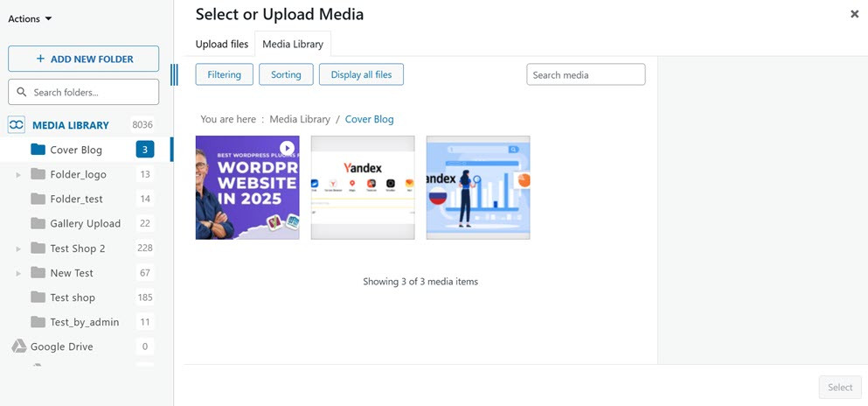Image resolution: width=868 pixels, height=406 pixels.
Task: Click the Media Library cloud icon
Action: pyautogui.click(x=17, y=125)
